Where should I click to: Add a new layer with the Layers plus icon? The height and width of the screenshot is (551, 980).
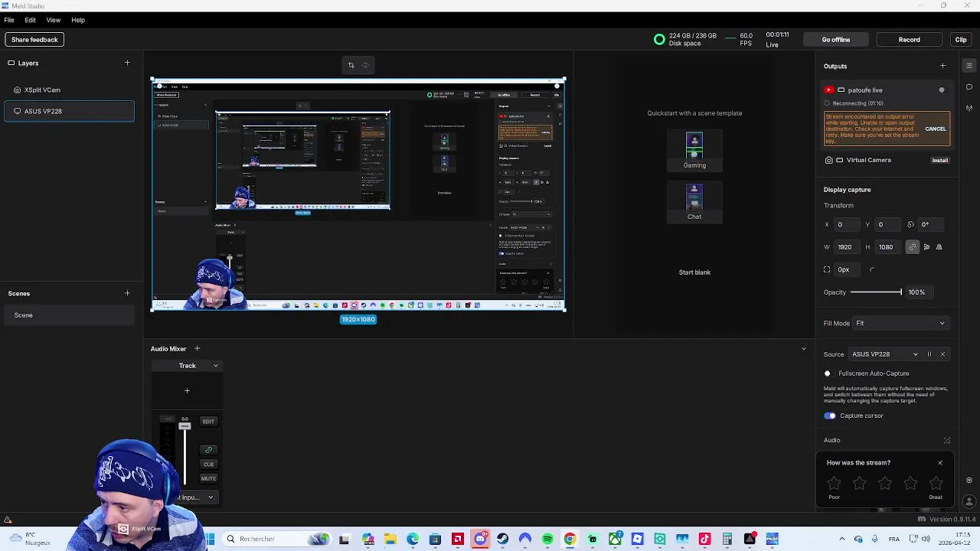click(127, 63)
